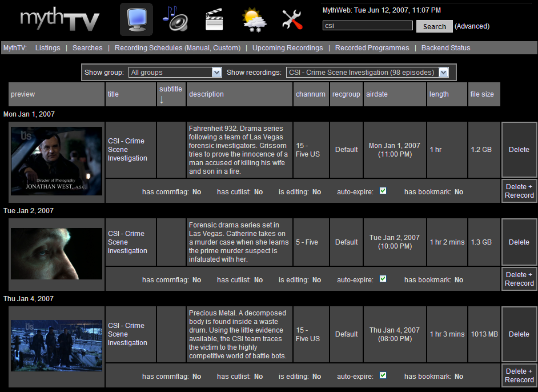Open the Show group dropdown
This screenshot has width=538, height=392.
175,73
